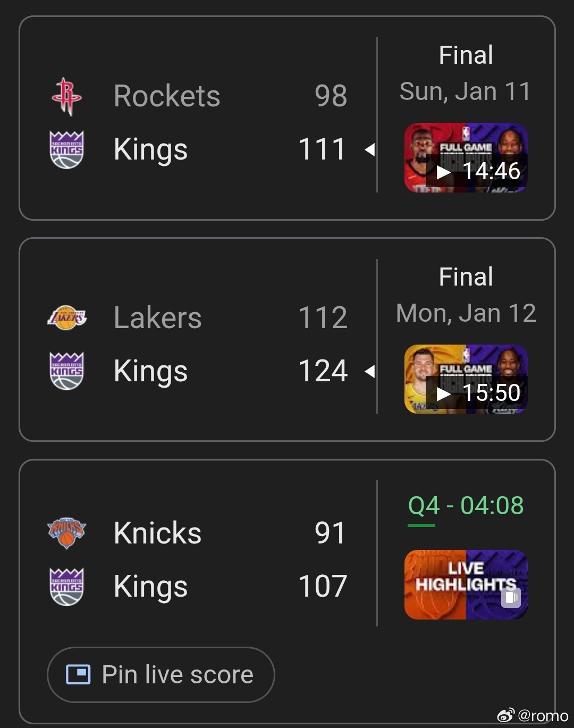Click the Kings logo in Rockets game card

[x=66, y=149]
